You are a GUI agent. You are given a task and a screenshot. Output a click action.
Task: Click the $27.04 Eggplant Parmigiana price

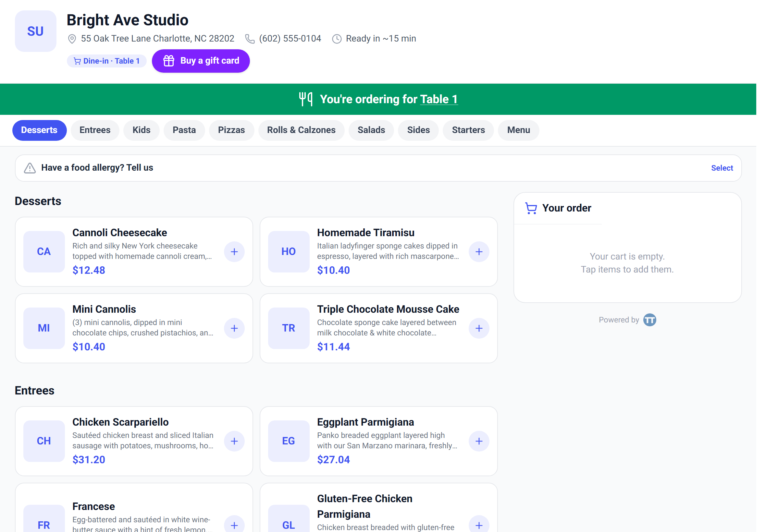[333, 460]
